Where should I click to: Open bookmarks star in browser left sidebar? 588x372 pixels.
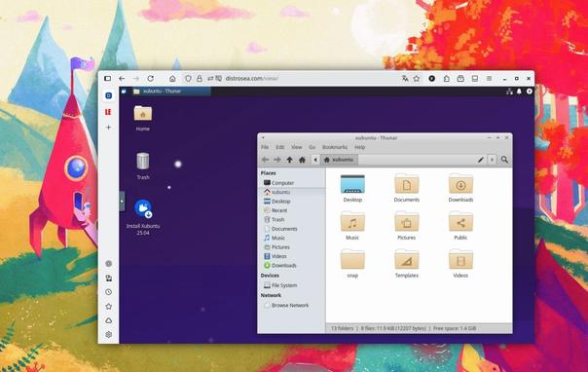[108, 307]
